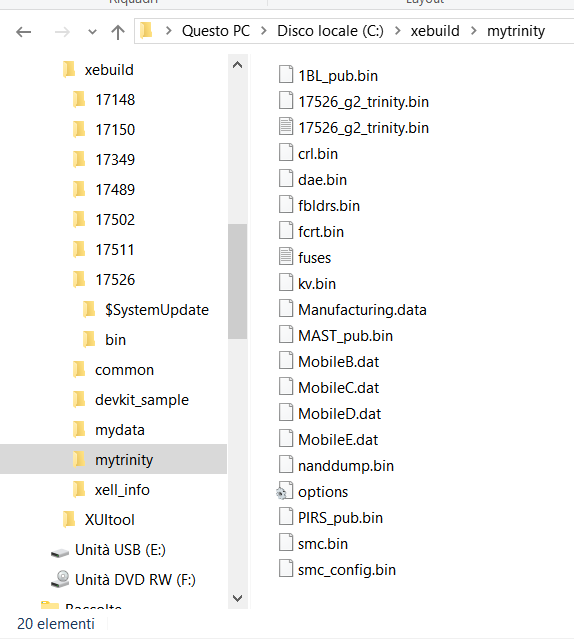Expand chevron after xebuild breadcrumb
Viewport: 574px width, 639px height.
[473, 31]
